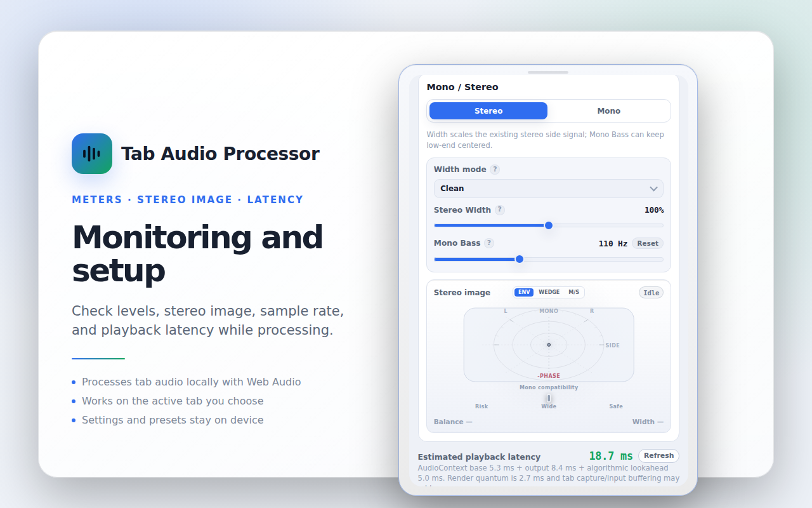Click 'Settings and presets stay on device' bullet
The height and width of the screenshot is (508, 812).
[x=173, y=420]
